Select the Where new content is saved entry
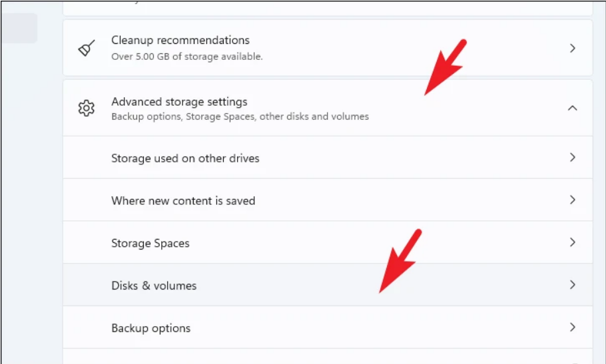The image size is (606, 364). (x=183, y=201)
